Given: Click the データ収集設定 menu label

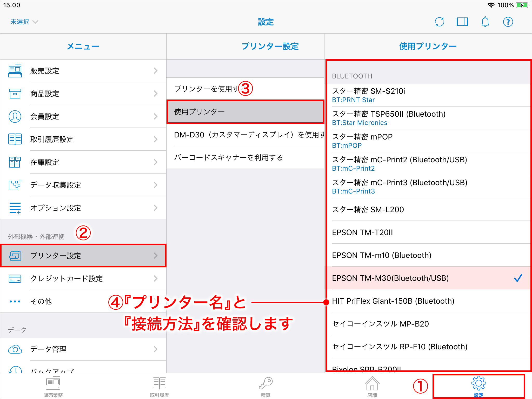Looking at the screenshot, I should point(56,185).
